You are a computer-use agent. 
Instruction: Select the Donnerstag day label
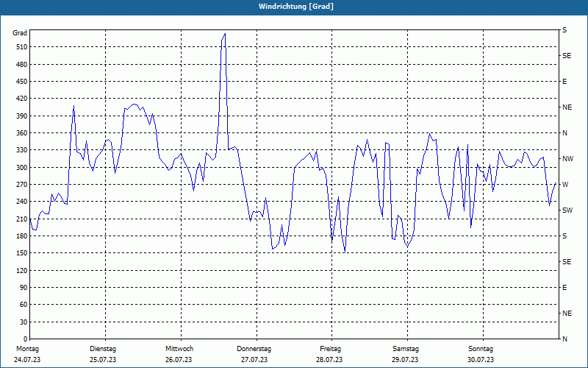(x=254, y=349)
